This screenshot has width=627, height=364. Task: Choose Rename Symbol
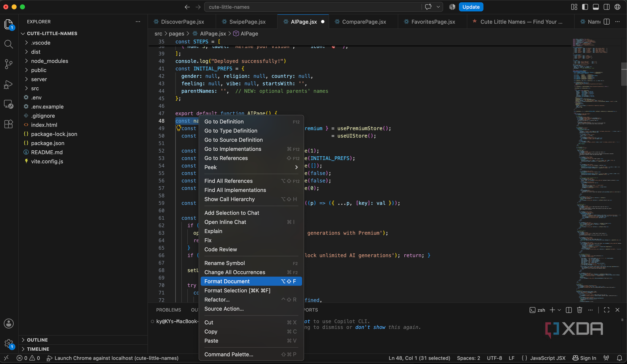pyautogui.click(x=251, y=263)
